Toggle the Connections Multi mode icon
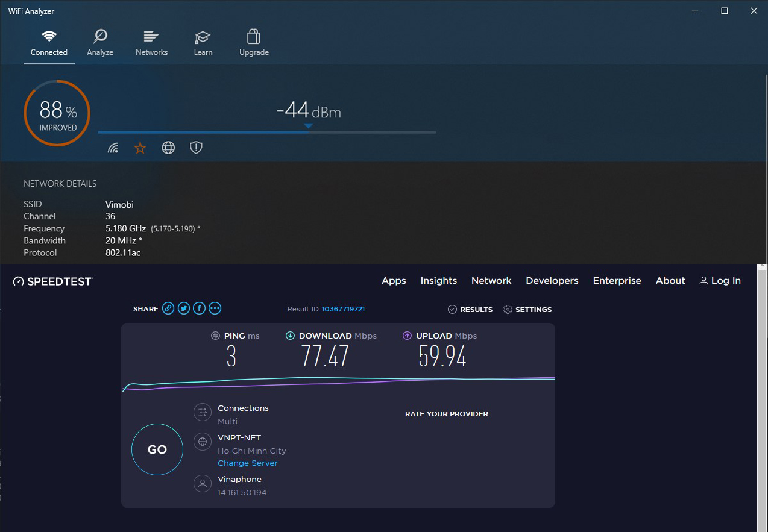This screenshot has width=768, height=532. (202, 413)
